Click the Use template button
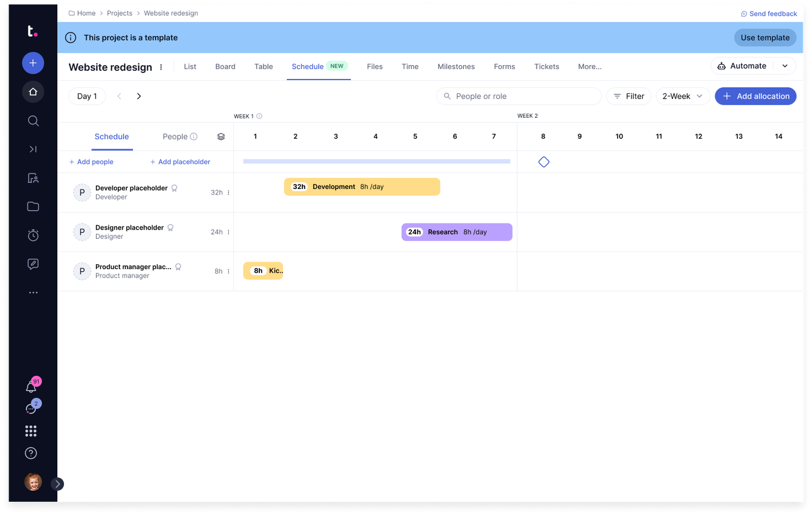The width and height of the screenshot is (812, 515). [765, 38]
